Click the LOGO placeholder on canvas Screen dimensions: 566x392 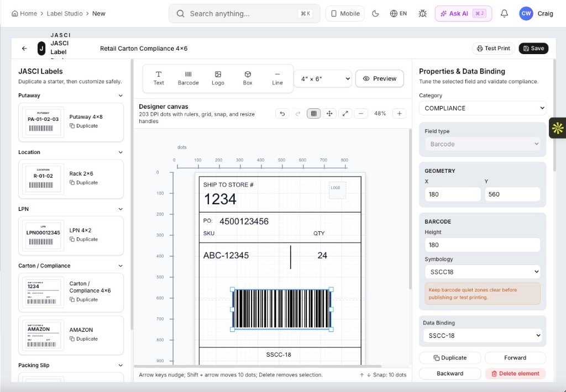point(337,190)
